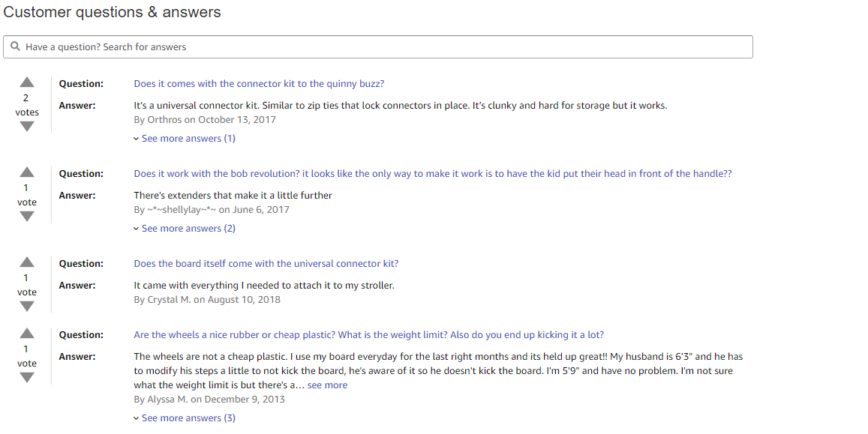Expand See more answers (2)

point(185,229)
